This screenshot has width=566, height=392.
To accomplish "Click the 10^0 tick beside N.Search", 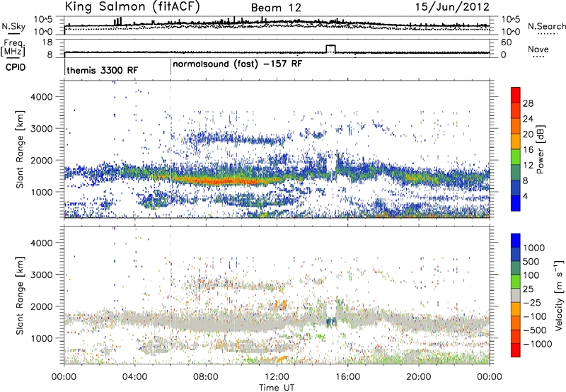I will [511, 32].
